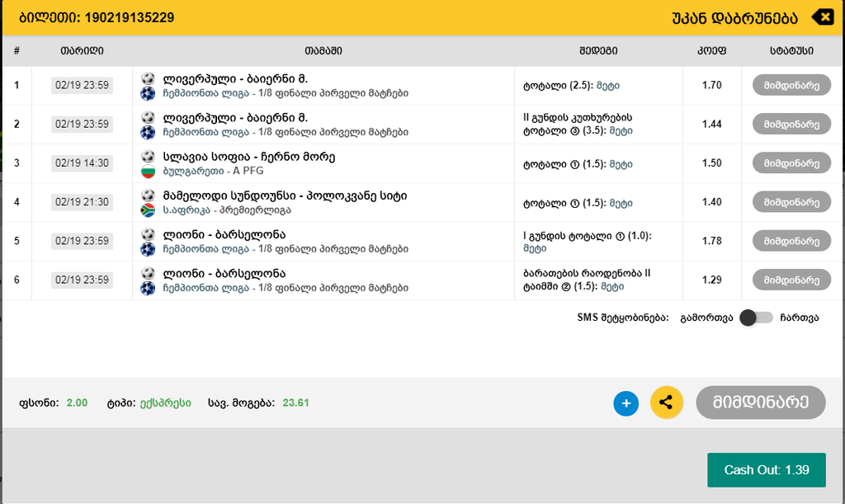
Task: Click the შედეგი column header
Action: coord(598,50)
